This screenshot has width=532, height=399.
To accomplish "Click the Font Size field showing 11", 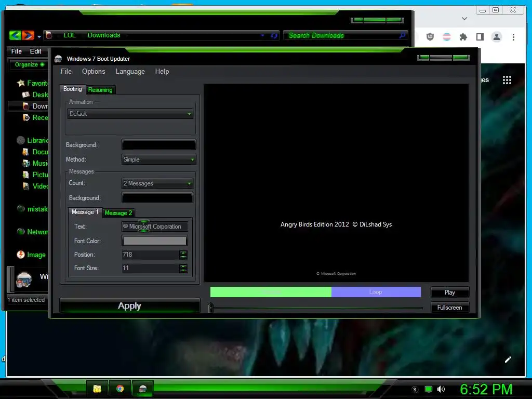I will click(x=150, y=268).
